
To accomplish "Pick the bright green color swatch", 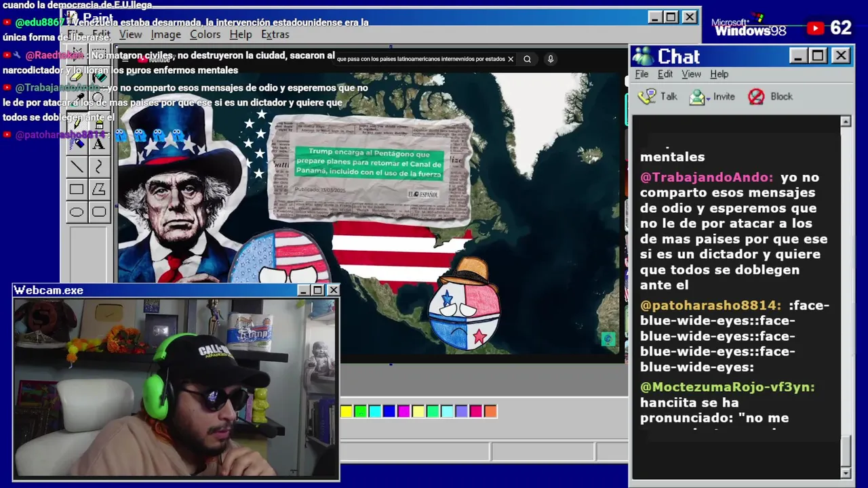I will point(361,411).
